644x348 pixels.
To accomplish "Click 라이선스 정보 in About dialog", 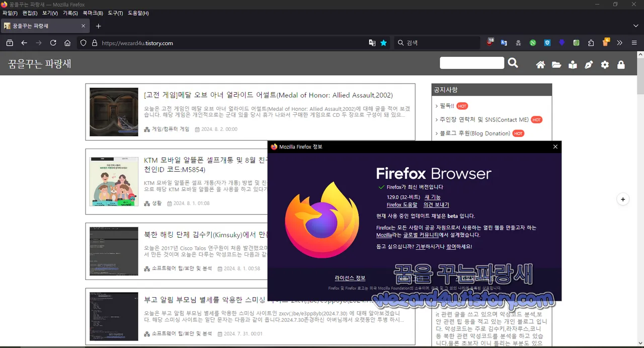I will (350, 278).
